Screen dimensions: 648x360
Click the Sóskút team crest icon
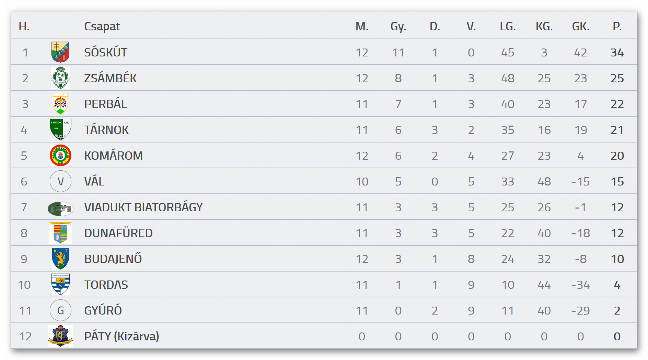pyautogui.click(x=60, y=52)
